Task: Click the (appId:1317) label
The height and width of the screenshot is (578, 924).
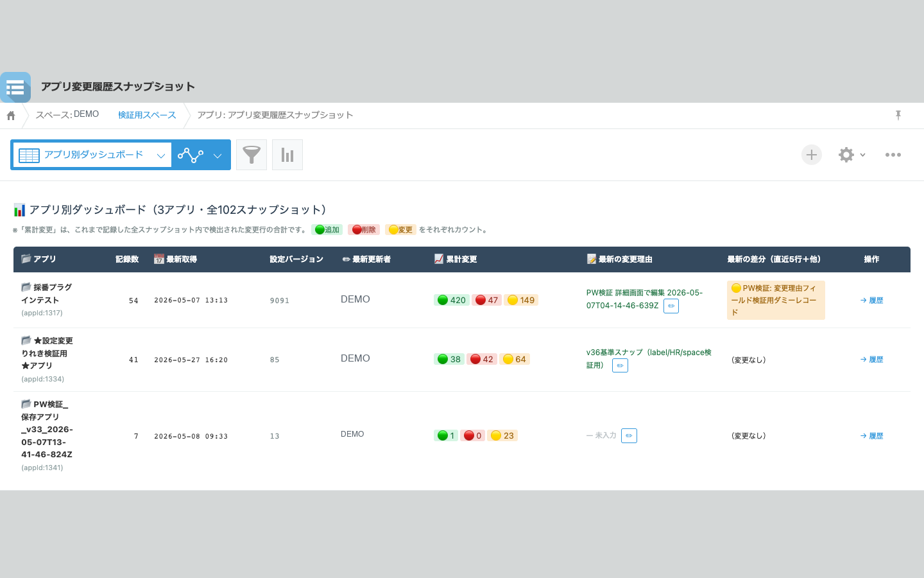Action: click(42, 313)
